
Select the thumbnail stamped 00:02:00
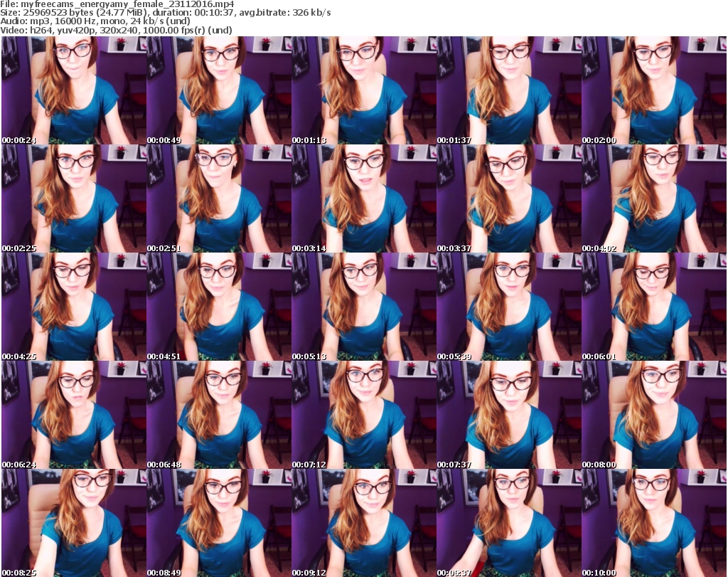pyautogui.click(x=654, y=90)
